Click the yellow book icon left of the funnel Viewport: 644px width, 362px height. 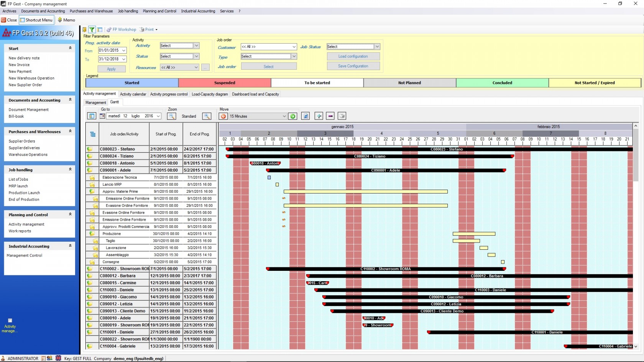tap(85, 29)
